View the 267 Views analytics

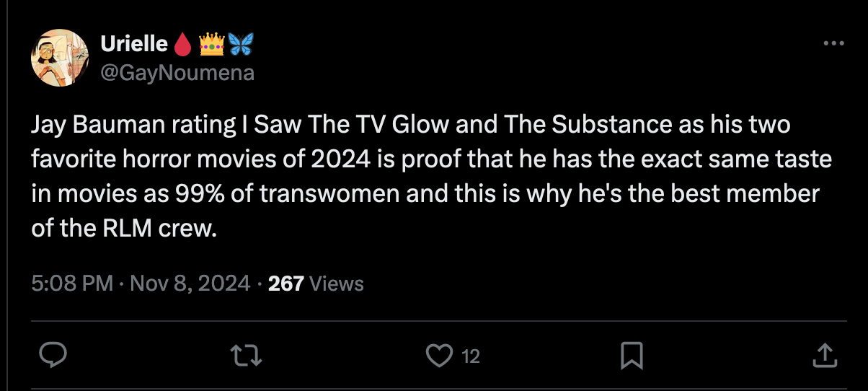316,284
